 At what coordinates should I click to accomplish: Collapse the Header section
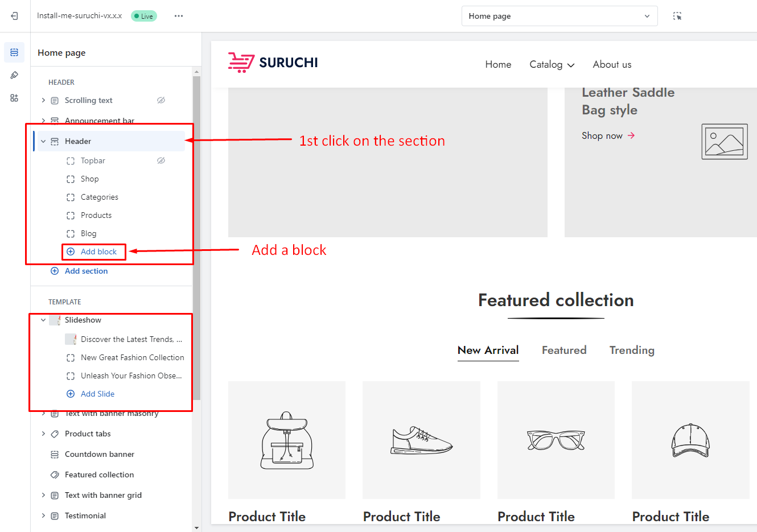(43, 141)
